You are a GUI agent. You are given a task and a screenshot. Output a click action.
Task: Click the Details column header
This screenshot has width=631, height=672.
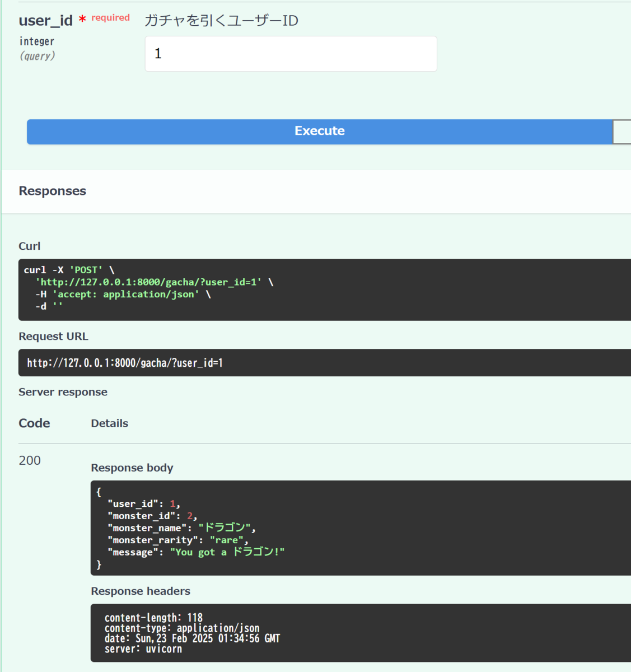[x=110, y=423]
